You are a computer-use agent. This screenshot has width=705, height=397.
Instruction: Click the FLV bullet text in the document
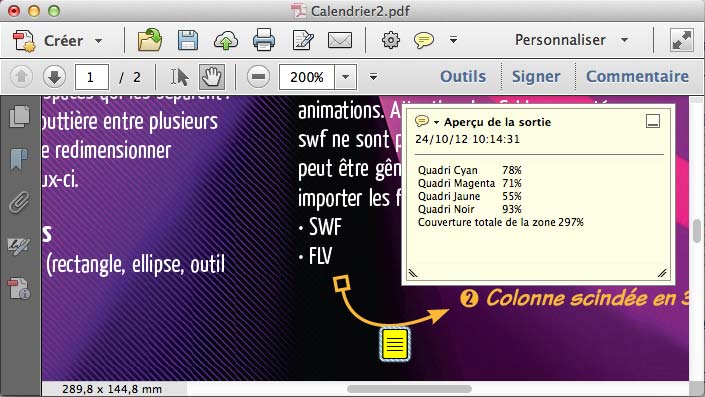[x=320, y=256]
